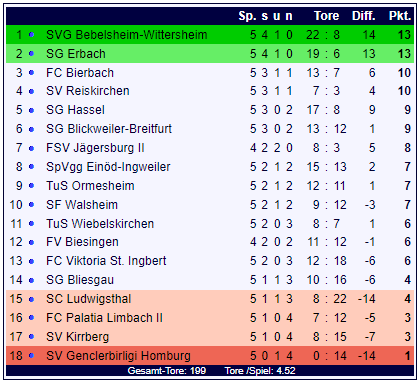This screenshot has height=382, width=420.
Task: Open the TuS Wiebelskirchen team entry
Action: tap(100, 223)
